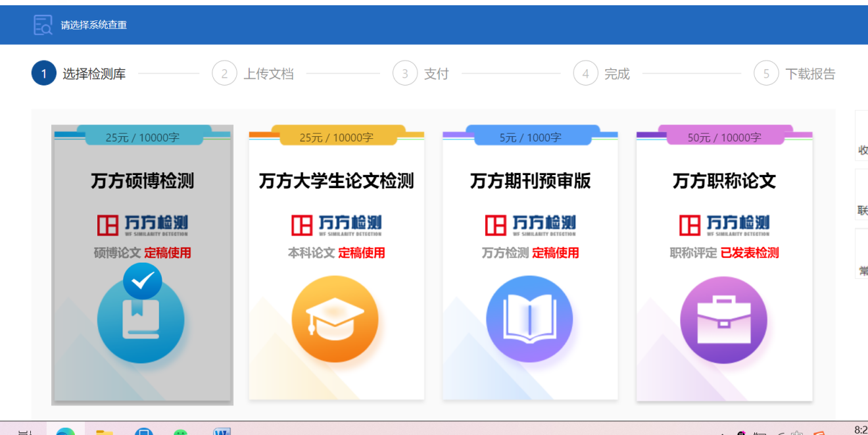This screenshot has width=868, height=435.
Task: Click the 请选择系统查重 header text
Action: (94, 25)
